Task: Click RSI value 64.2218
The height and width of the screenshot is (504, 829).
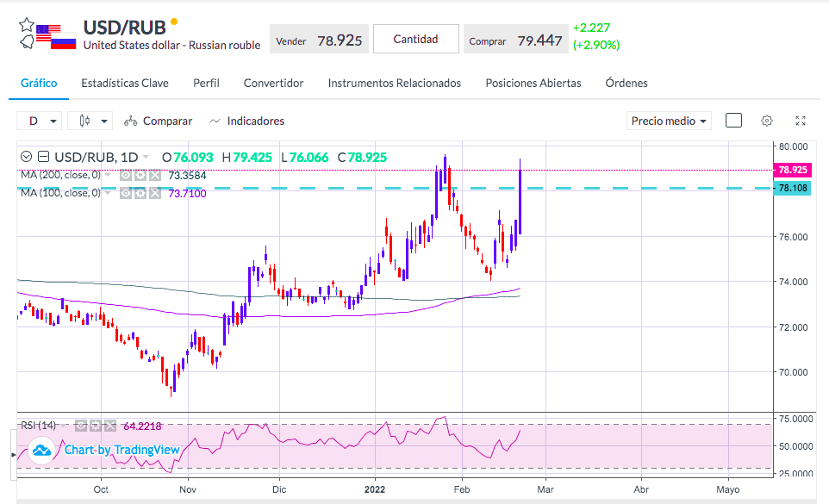Action: point(142,426)
